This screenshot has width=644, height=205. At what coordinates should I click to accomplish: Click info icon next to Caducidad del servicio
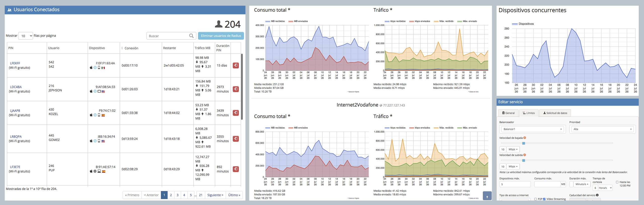597,195
